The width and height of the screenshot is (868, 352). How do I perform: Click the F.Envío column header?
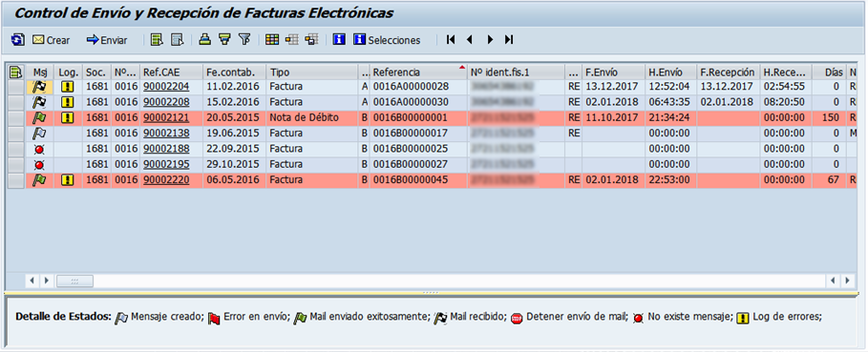pos(613,72)
